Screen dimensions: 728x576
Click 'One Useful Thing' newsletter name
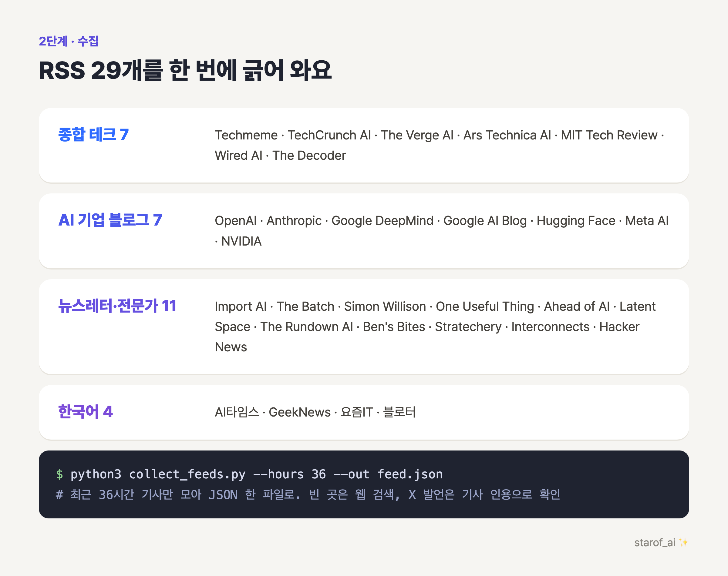click(x=485, y=306)
